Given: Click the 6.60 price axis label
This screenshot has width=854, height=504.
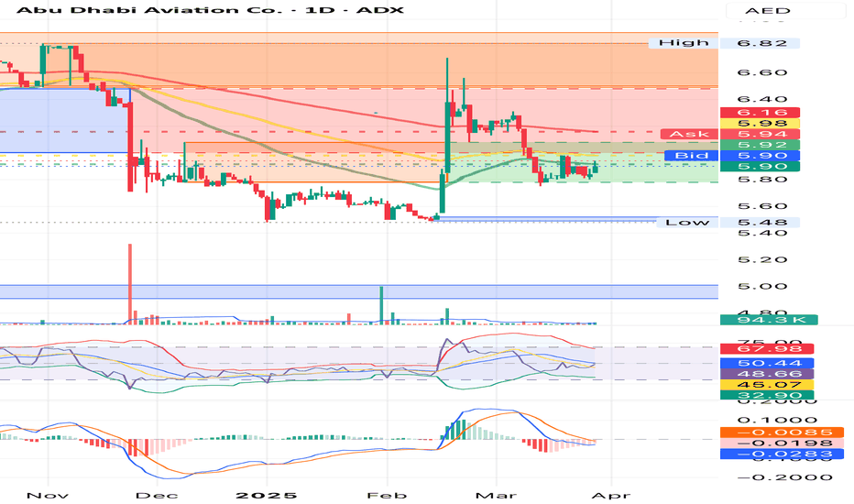Looking at the screenshot, I should 762,72.
